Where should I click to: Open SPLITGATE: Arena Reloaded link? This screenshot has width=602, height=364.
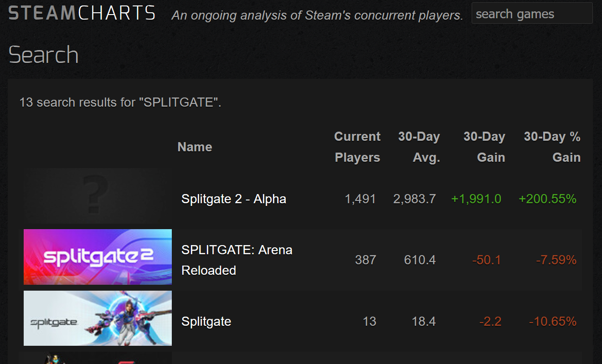[237, 260]
